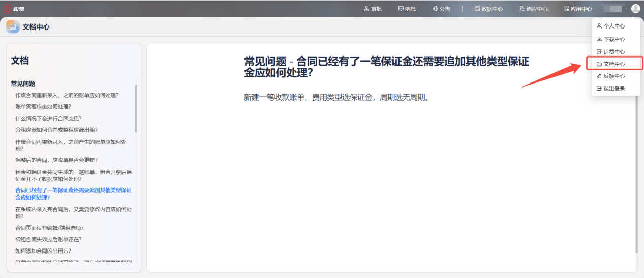Click the 计费中心 icon
Viewport: 644px width, 278px height.
[x=599, y=52]
